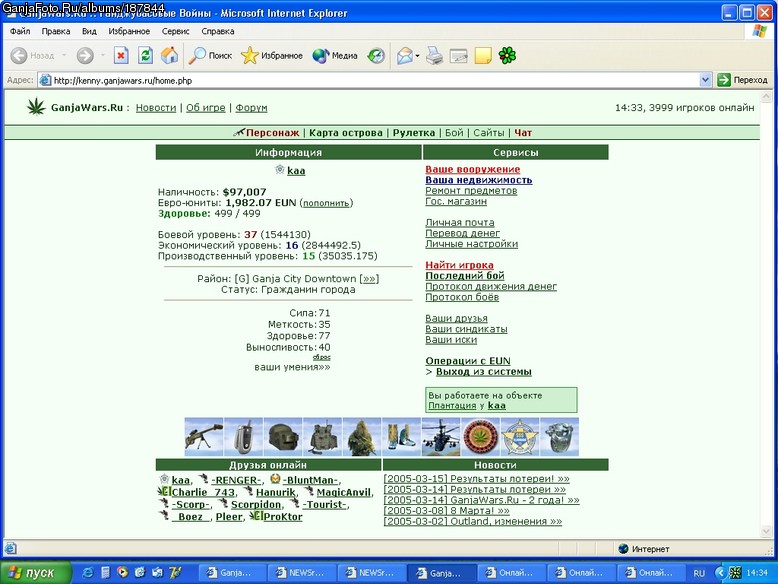778x584 pixels.
Task: Open the Mail envelope toolbar icon
Action: click(x=405, y=56)
